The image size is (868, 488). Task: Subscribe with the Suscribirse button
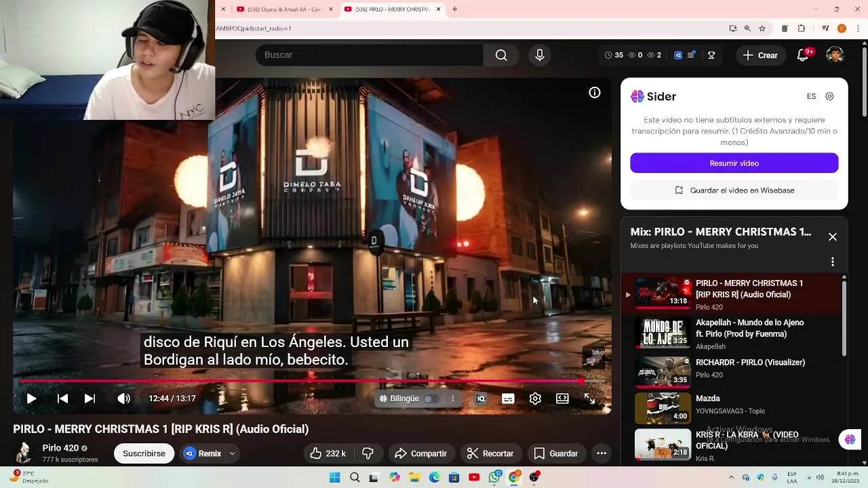tap(144, 453)
